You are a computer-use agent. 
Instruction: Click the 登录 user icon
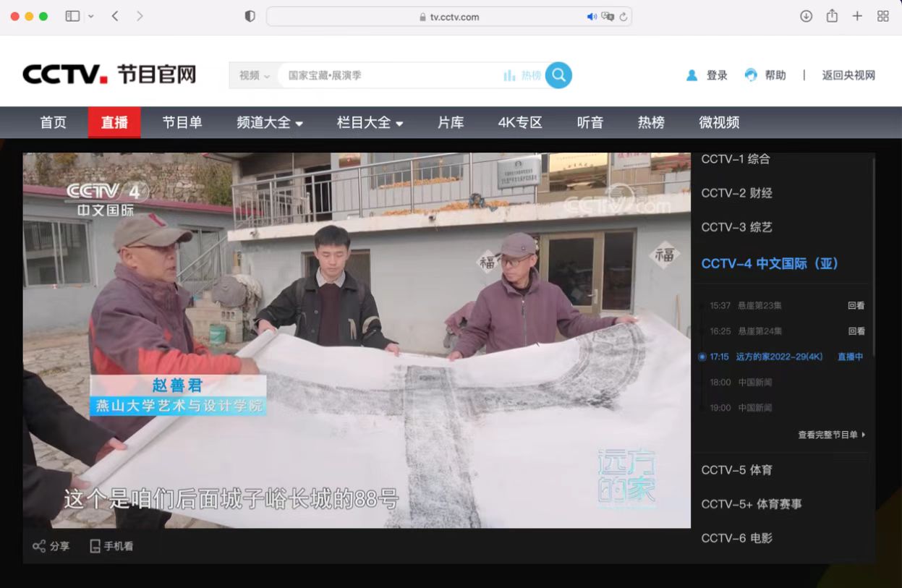pyautogui.click(x=692, y=75)
